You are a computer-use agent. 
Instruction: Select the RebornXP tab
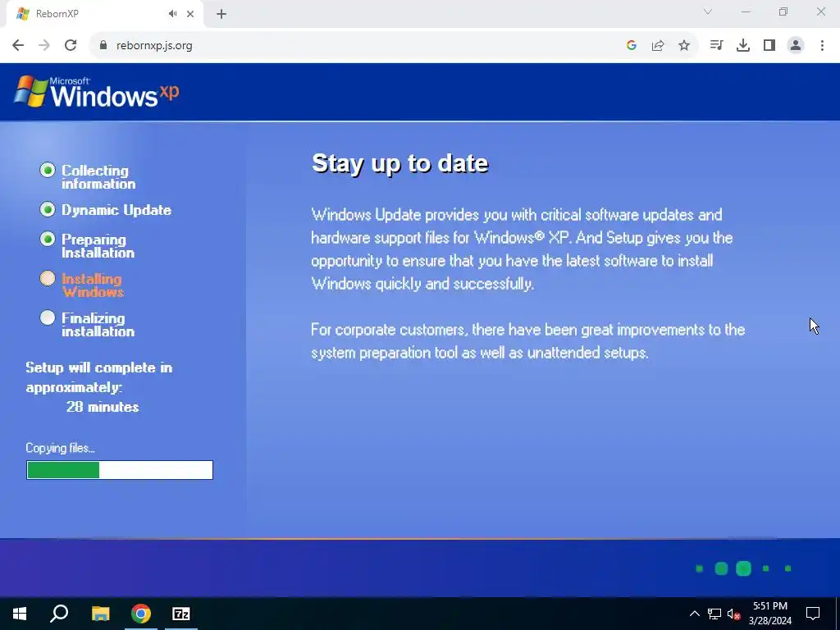[x=105, y=14]
